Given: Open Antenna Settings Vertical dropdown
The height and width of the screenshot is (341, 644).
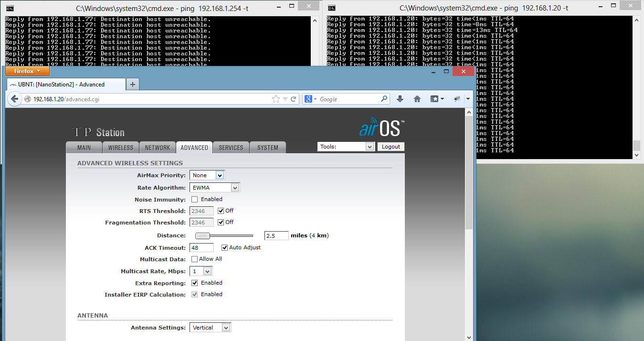Looking at the screenshot, I should pyautogui.click(x=211, y=328).
